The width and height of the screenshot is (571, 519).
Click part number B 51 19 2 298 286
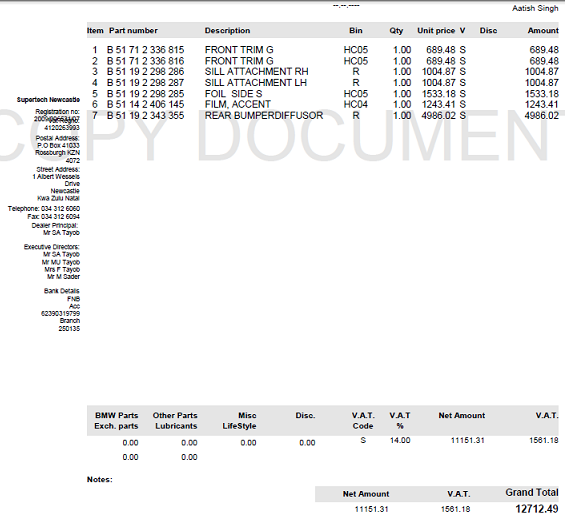coord(145,72)
